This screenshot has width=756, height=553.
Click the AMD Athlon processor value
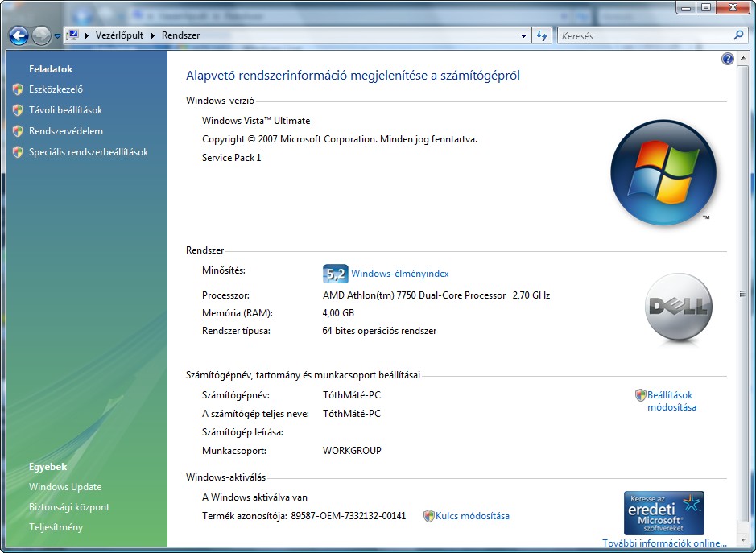pyautogui.click(x=436, y=295)
